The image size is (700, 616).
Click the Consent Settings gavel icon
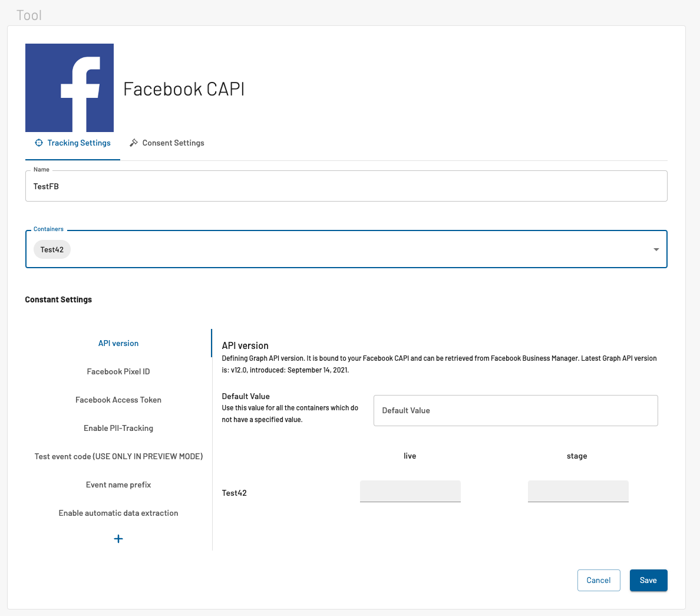click(x=134, y=143)
